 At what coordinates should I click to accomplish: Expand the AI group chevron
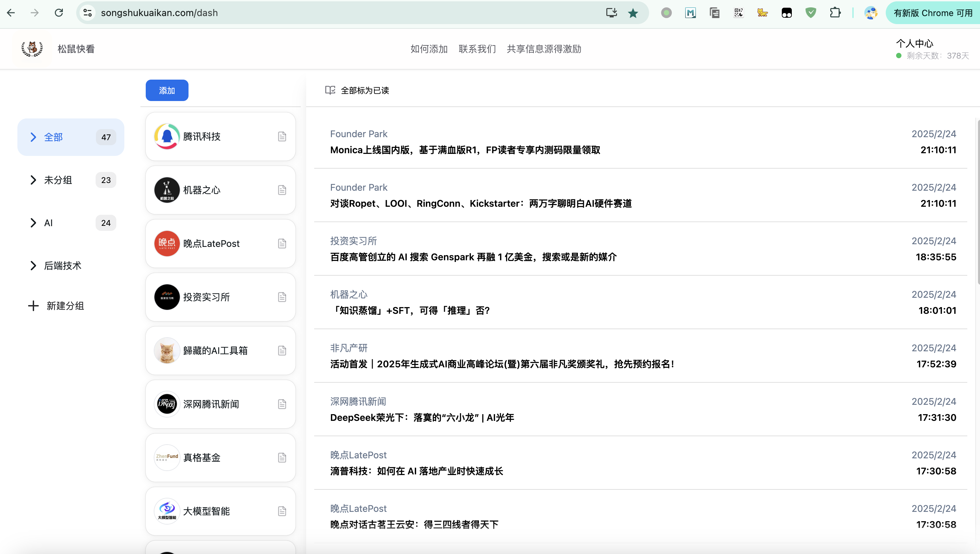click(x=33, y=223)
